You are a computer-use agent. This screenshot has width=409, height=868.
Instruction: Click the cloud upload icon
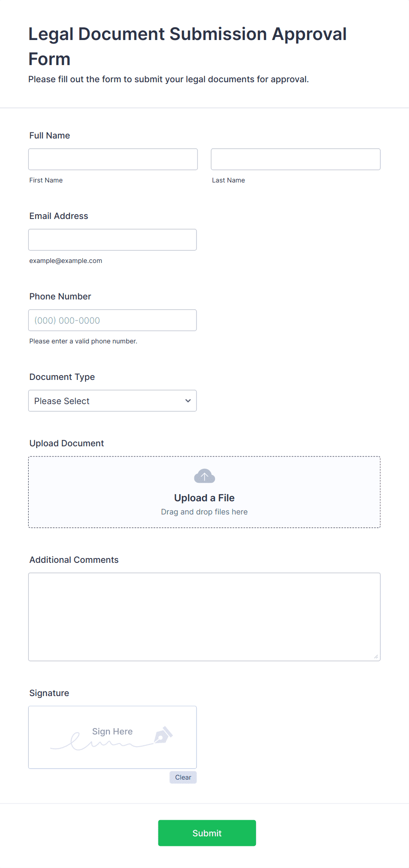coord(204,475)
